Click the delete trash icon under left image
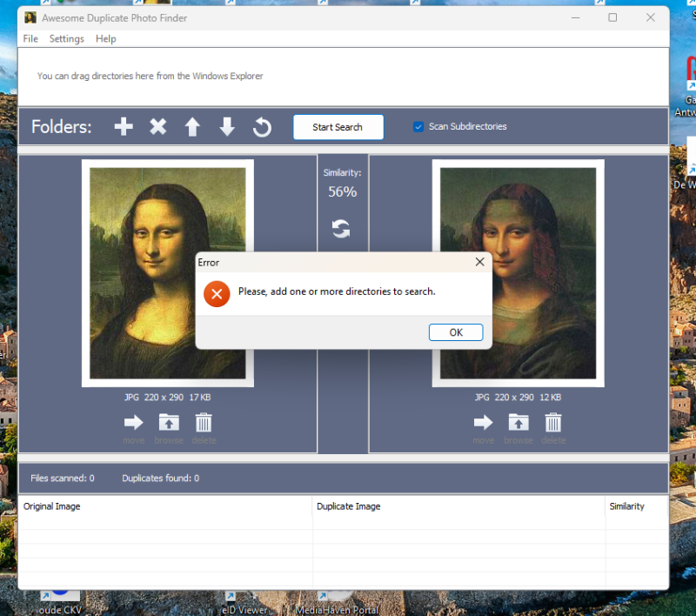The image size is (696, 616). [x=204, y=422]
